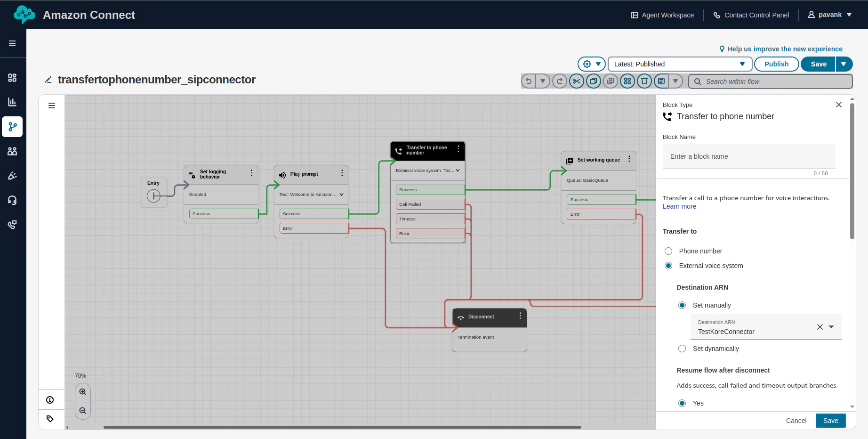Publish the contact flow
The height and width of the screenshot is (439, 868).
pyautogui.click(x=776, y=64)
